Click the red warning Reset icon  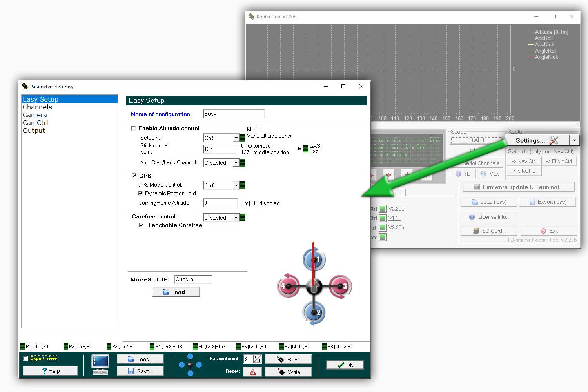coord(252,372)
